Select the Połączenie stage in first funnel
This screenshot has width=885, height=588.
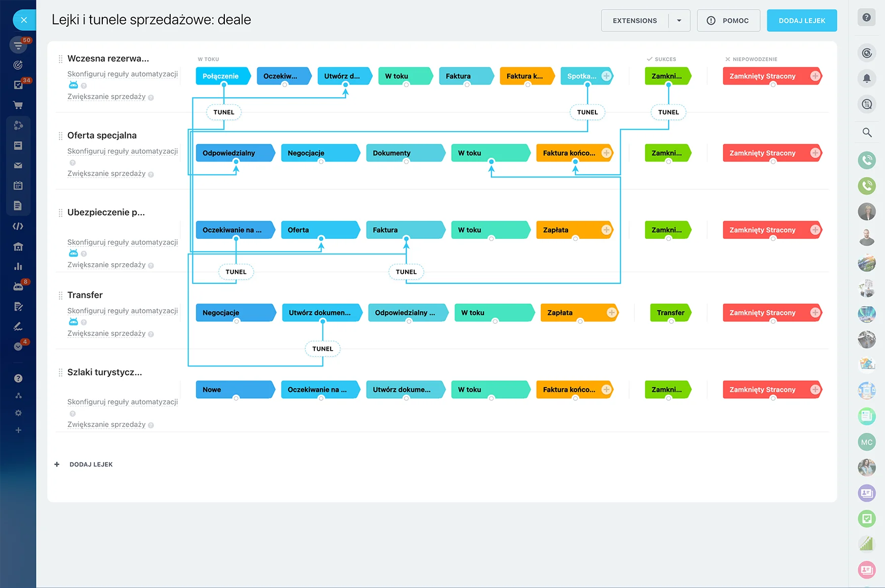(221, 76)
